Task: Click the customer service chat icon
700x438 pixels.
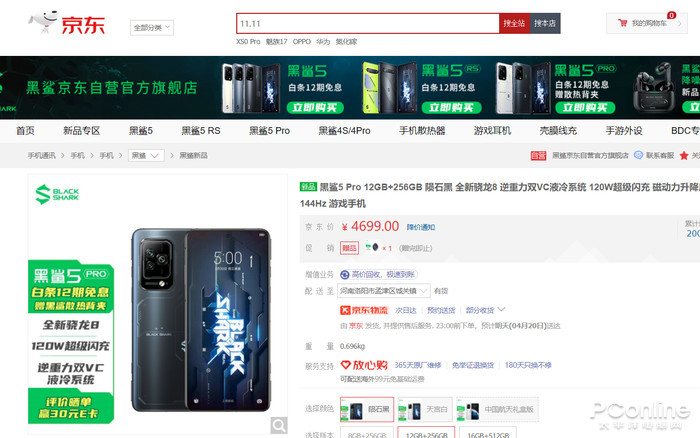Action: pyautogui.click(x=638, y=155)
